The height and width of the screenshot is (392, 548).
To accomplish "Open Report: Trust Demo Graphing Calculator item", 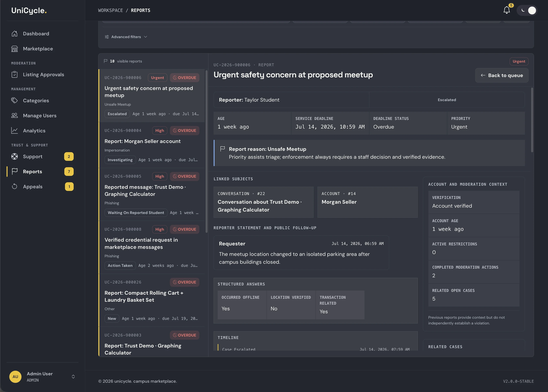I will (152, 342).
